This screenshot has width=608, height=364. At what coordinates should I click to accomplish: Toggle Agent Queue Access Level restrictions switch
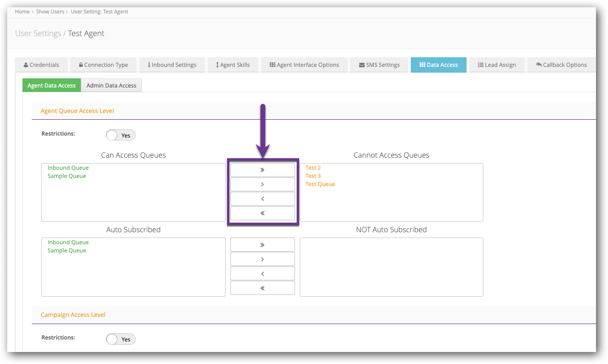[x=121, y=135]
